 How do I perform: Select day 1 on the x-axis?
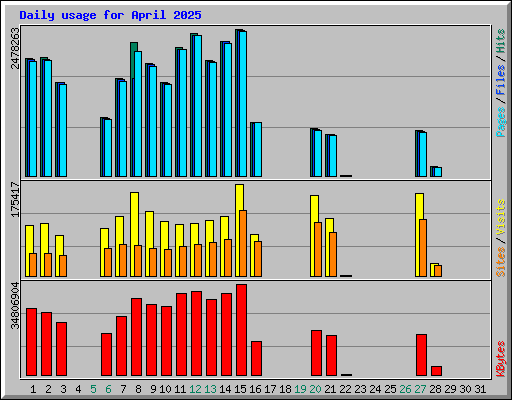33,389
